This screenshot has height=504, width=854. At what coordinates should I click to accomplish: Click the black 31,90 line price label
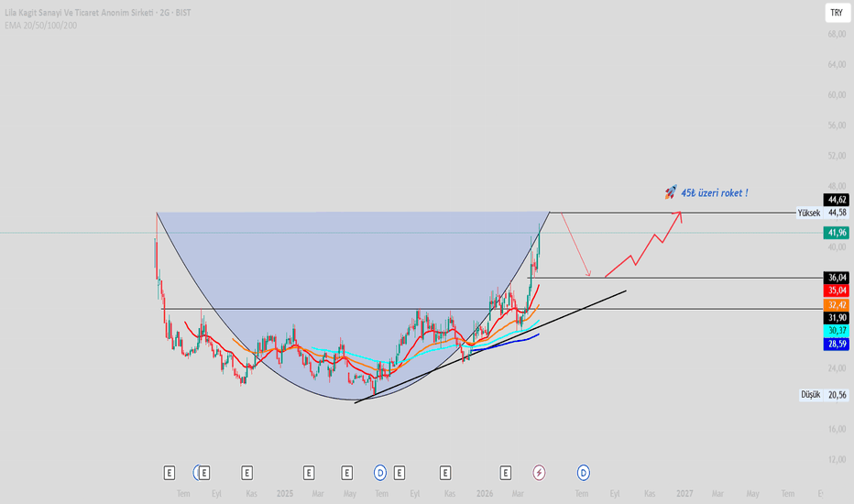click(837, 318)
